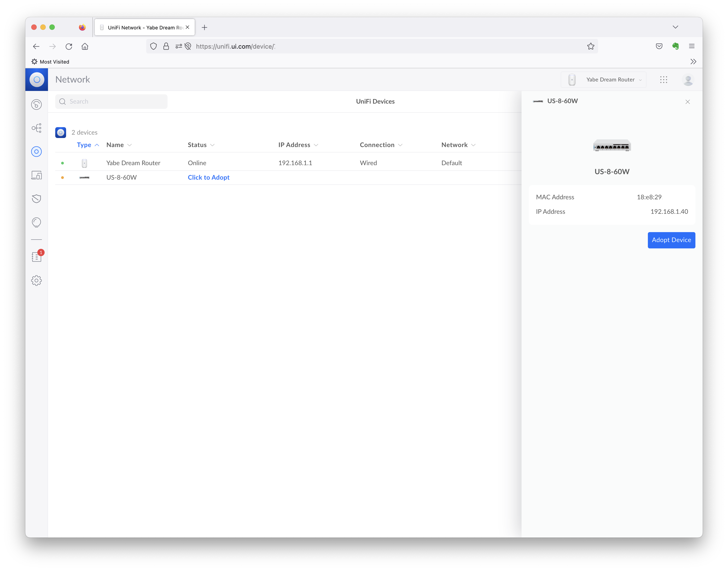The width and height of the screenshot is (728, 571).
Task: Click the browser address bar URL
Action: point(235,46)
